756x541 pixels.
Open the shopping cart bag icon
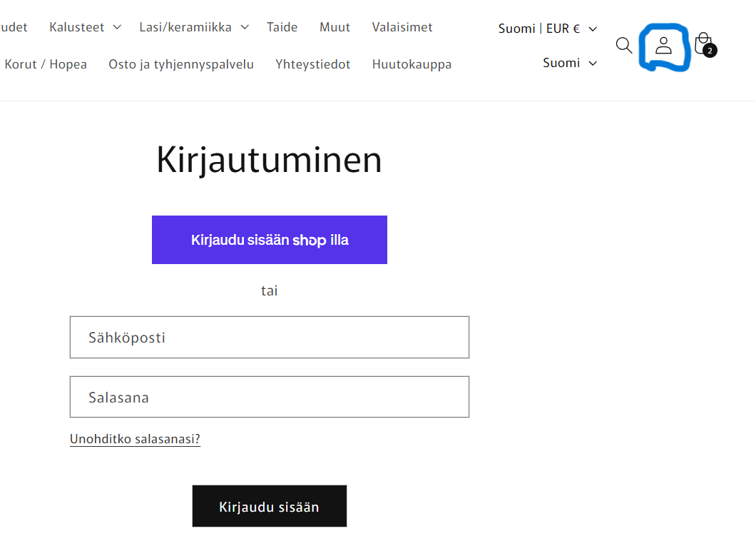pyautogui.click(x=704, y=44)
